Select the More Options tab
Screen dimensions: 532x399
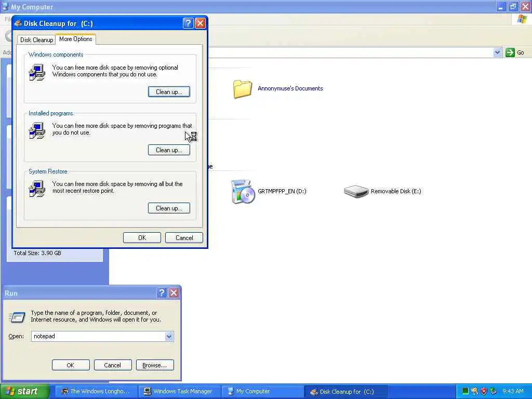76,39
